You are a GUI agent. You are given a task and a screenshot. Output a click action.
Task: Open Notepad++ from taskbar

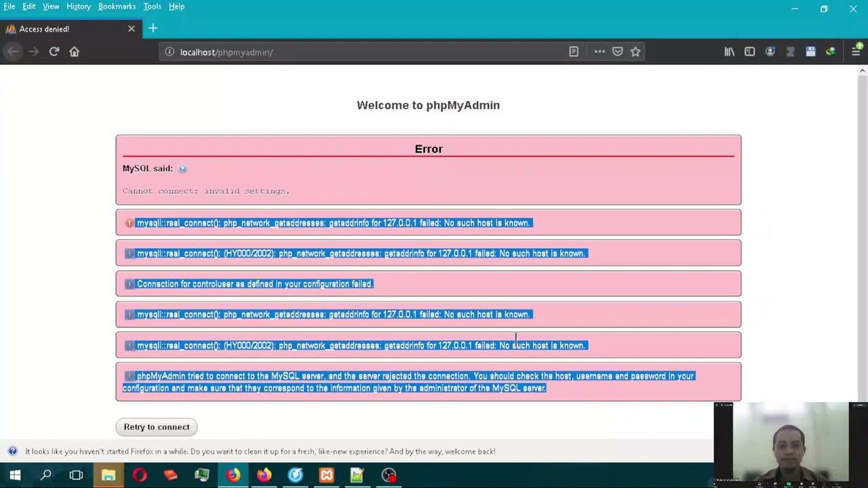click(357, 475)
